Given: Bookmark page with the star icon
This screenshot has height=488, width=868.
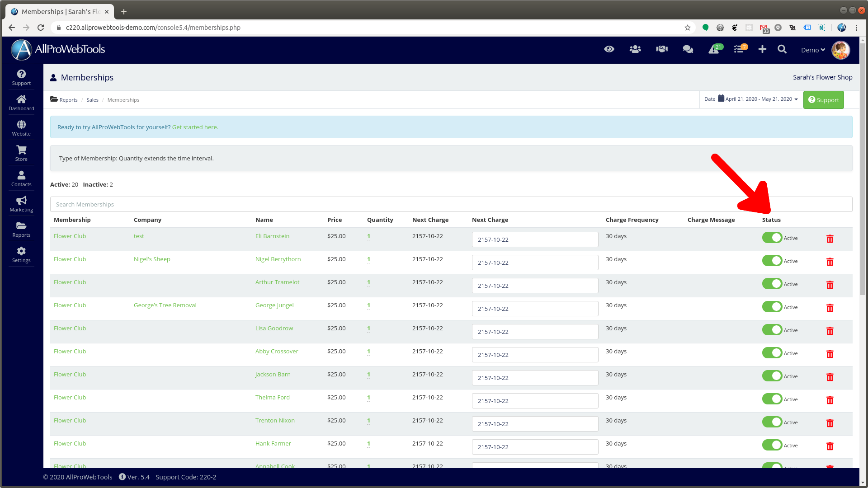Looking at the screenshot, I should pos(687,28).
